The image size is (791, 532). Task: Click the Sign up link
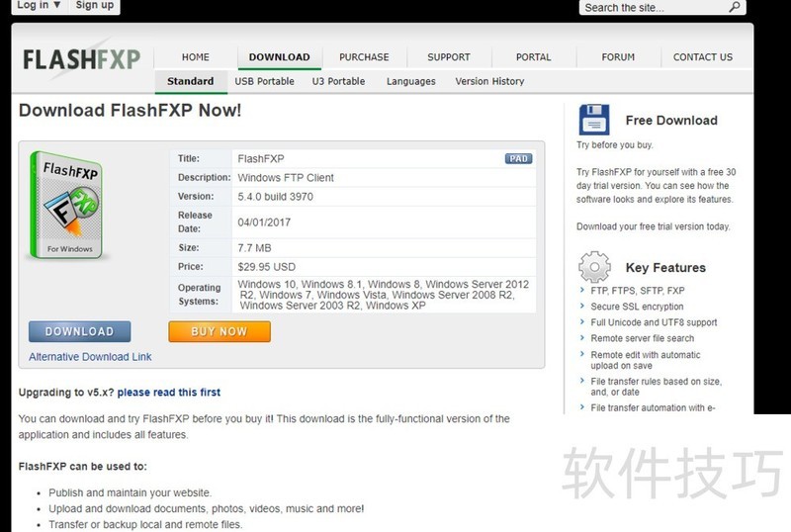(95, 5)
